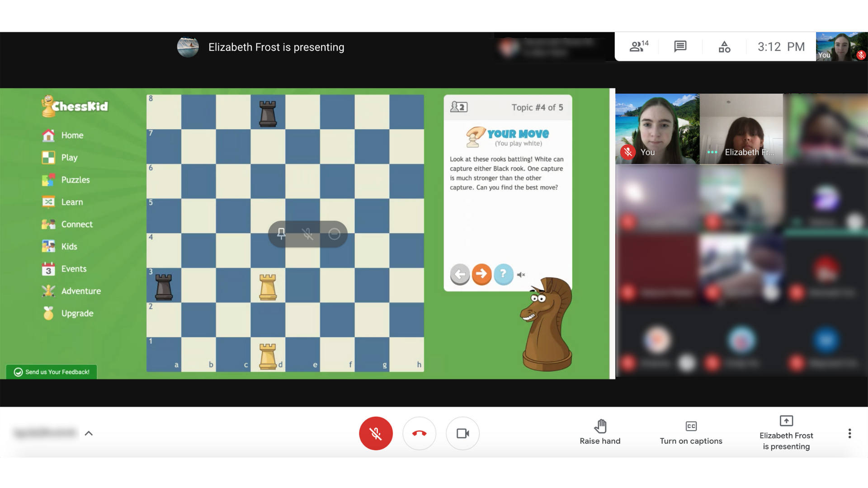Click the blue question mark hint button

tap(503, 274)
